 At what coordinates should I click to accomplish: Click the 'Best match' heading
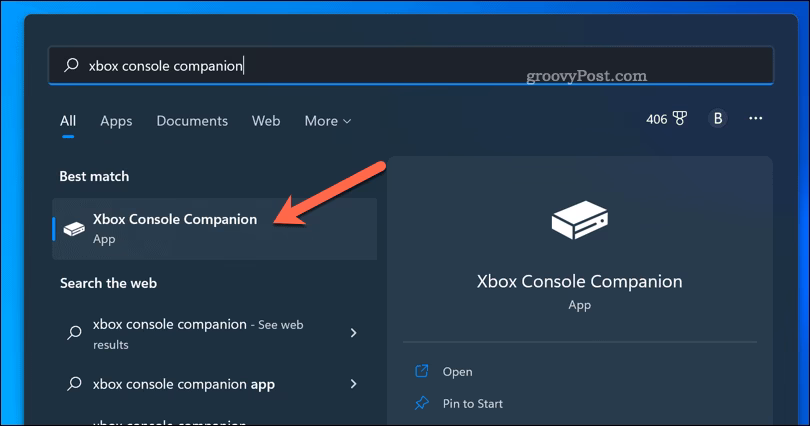[x=94, y=177]
